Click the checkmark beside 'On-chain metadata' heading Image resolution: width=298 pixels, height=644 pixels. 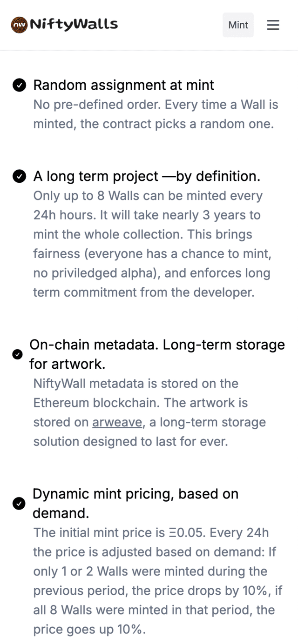[x=17, y=354]
